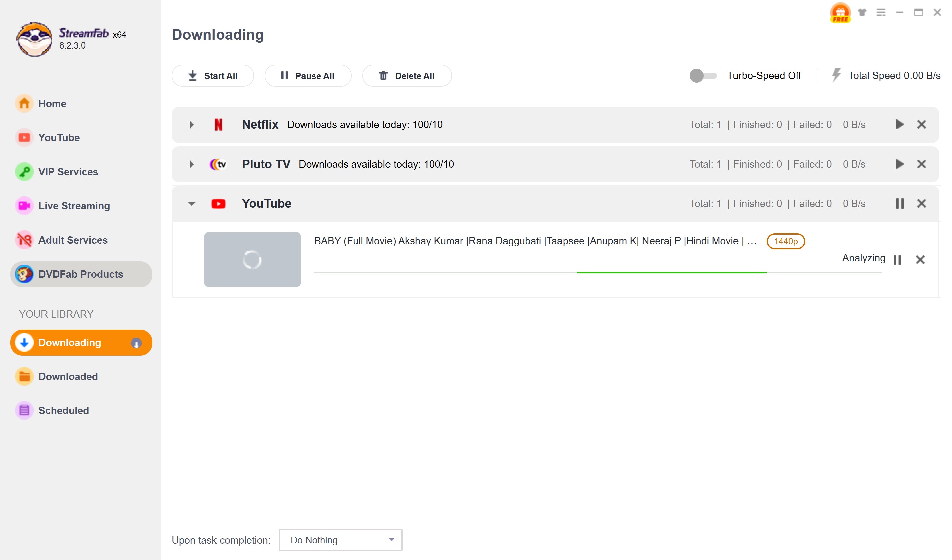Viewport: 952px width, 560px height.
Task: Minimize the StreamFab window
Action: [x=900, y=12]
